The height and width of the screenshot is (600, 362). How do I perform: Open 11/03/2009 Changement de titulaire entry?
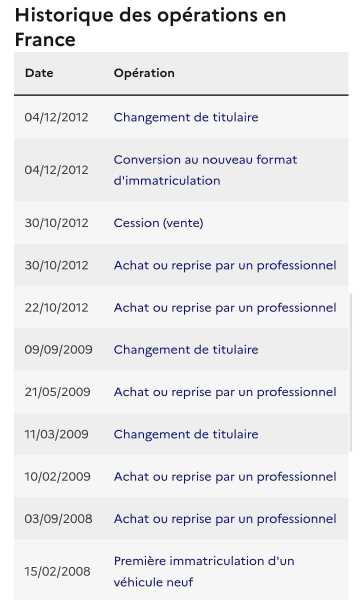(x=186, y=434)
